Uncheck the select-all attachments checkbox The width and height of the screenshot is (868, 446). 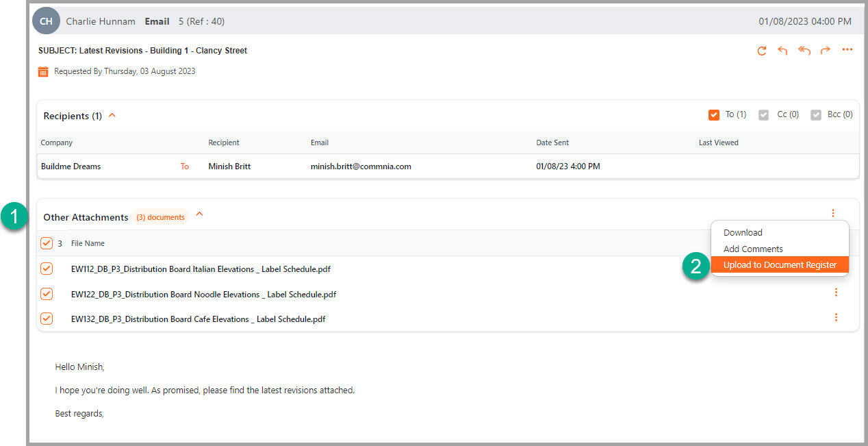47,243
